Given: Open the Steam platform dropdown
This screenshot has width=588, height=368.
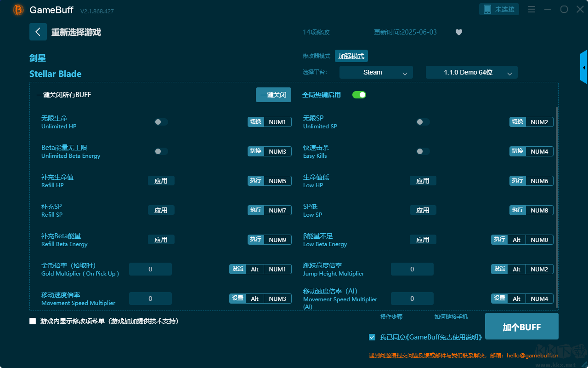Looking at the screenshot, I should tap(376, 72).
